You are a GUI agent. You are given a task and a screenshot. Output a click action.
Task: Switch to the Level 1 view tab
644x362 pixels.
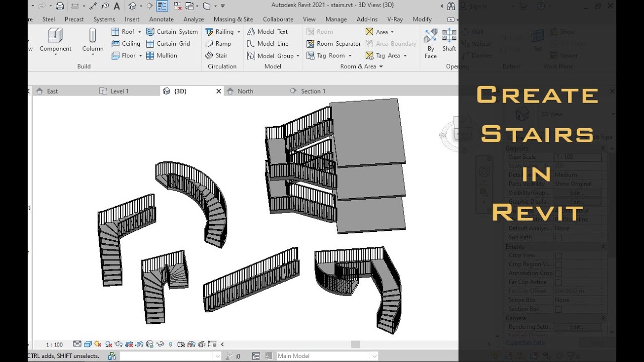pyautogui.click(x=119, y=91)
